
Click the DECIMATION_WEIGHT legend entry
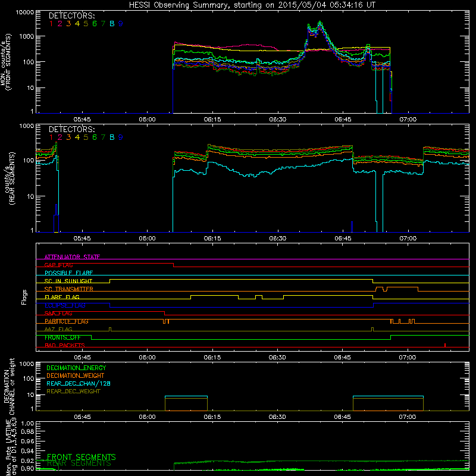click(76, 376)
